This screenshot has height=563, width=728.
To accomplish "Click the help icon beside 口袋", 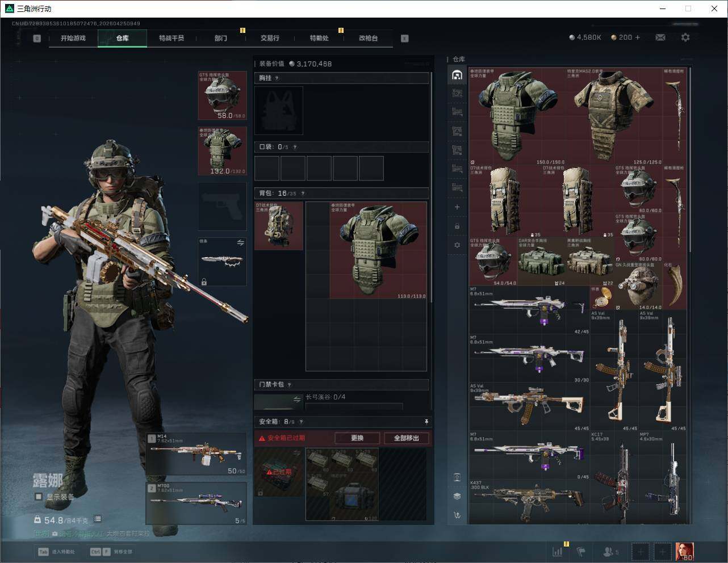I will pyautogui.click(x=295, y=147).
